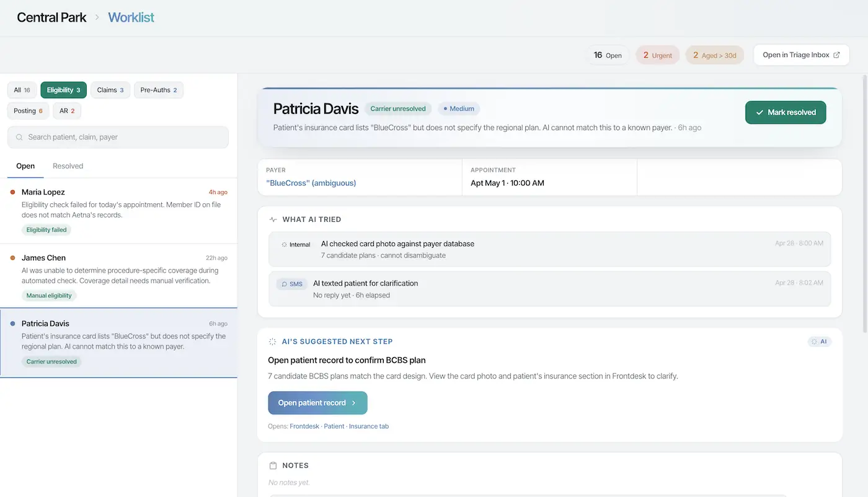
Task: Click the 2 Aged > 30d counter pill
Action: point(714,55)
